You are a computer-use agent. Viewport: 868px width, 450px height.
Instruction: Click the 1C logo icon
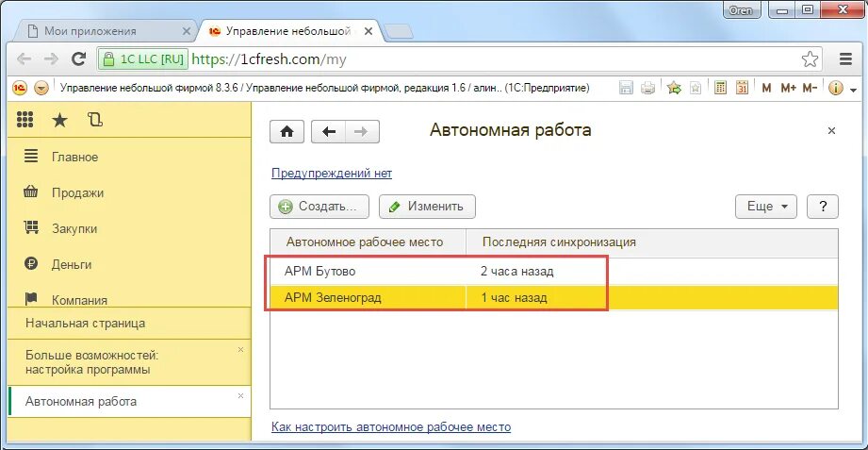tap(20, 88)
